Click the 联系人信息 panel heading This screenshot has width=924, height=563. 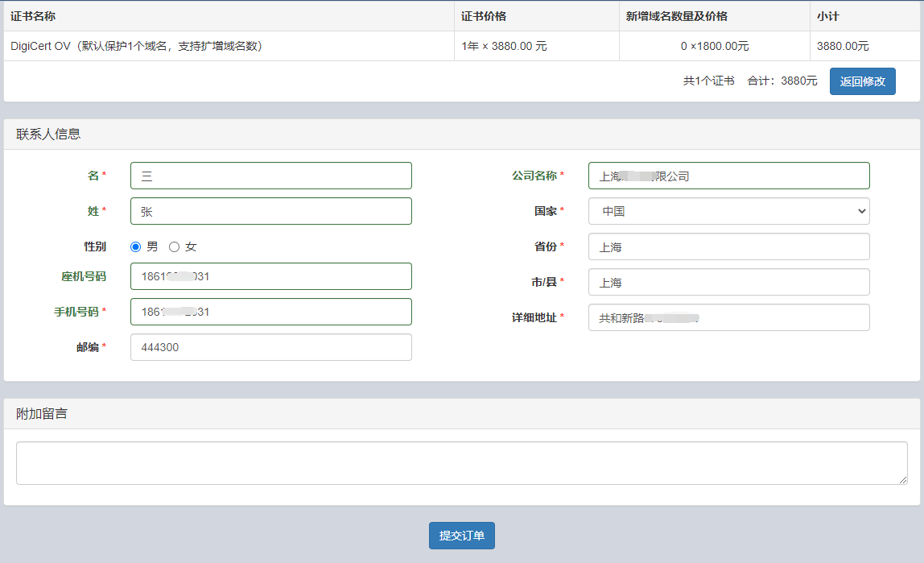click(x=48, y=135)
